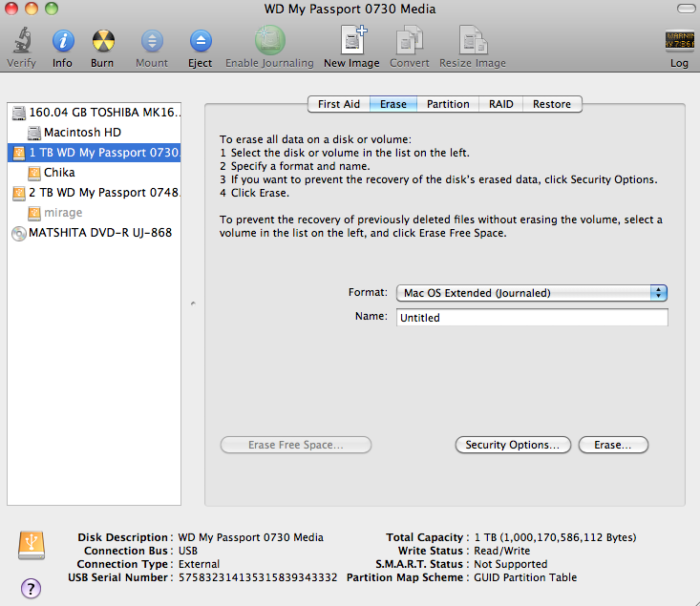Click the Write Status Read/Write value

click(502, 551)
